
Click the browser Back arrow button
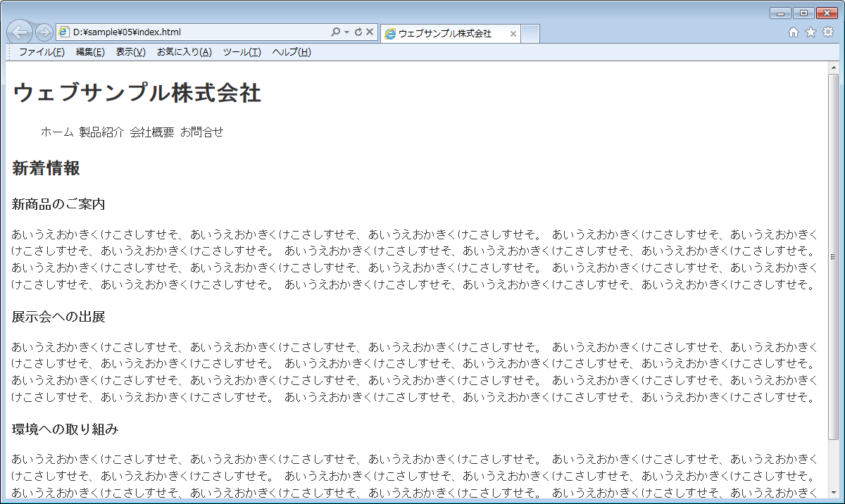(20, 32)
